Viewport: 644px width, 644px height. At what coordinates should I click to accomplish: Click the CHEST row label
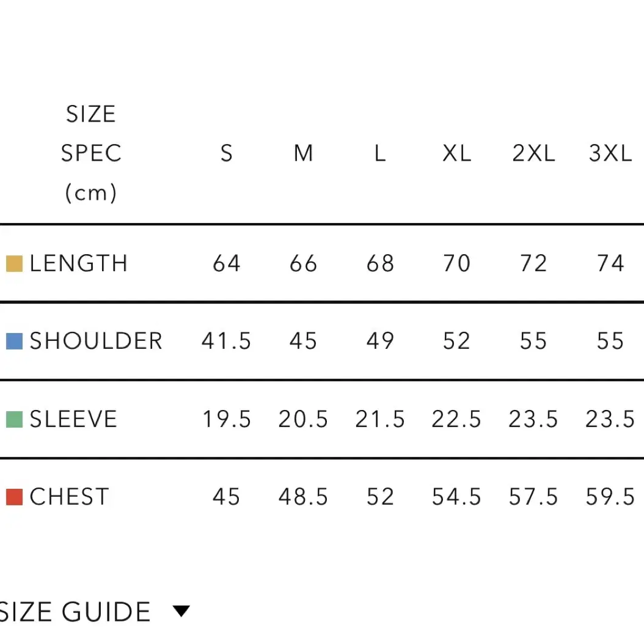70,497
